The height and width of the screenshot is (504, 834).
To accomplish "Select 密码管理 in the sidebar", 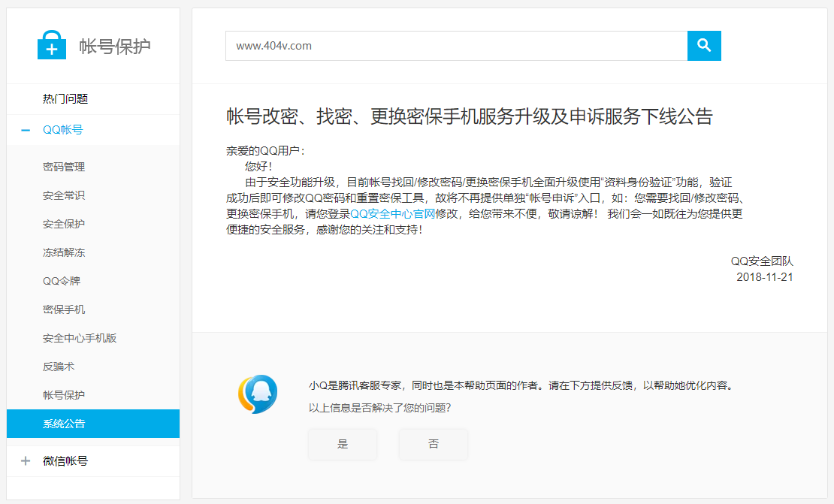I will [64, 167].
